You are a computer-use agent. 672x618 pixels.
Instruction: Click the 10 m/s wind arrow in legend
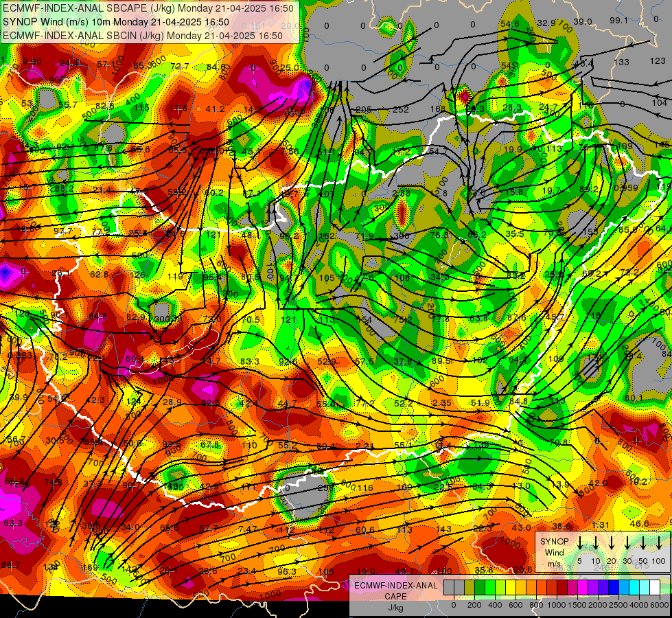596,543
